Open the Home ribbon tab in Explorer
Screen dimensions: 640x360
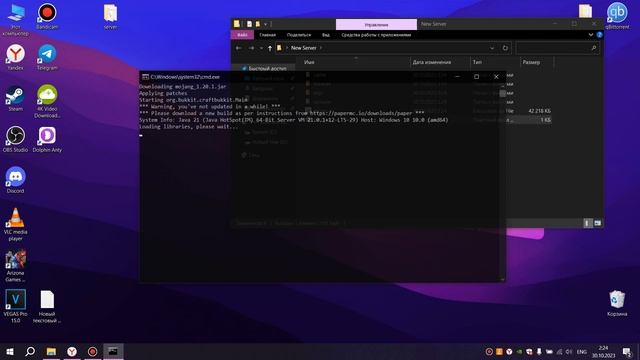coord(267,35)
